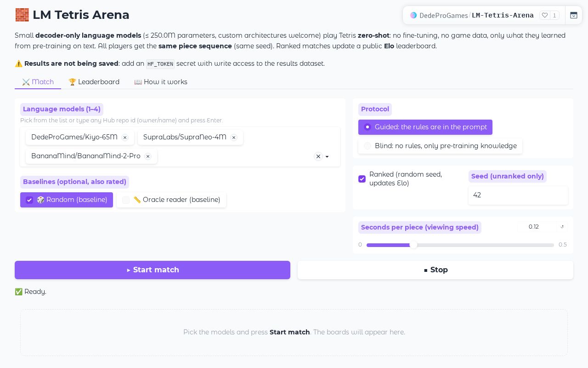
Task: Open the How it works tab
Action: click(x=161, y=82)
